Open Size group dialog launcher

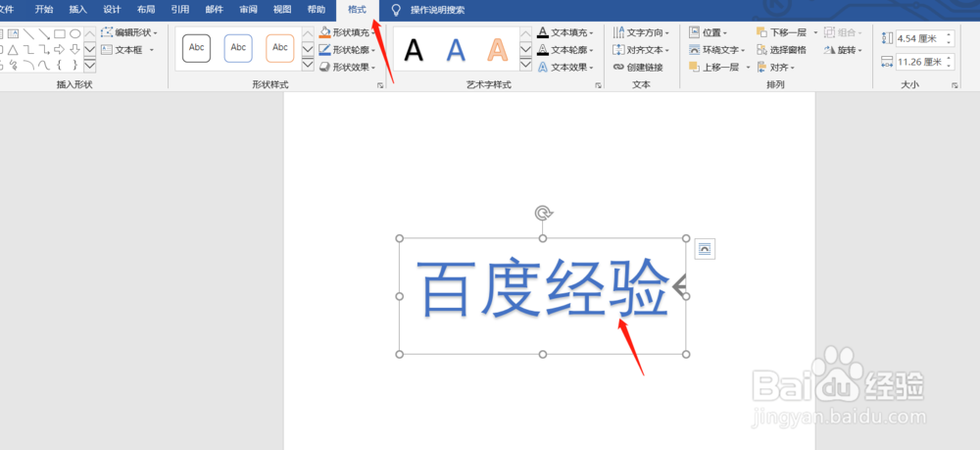[955, 85]
